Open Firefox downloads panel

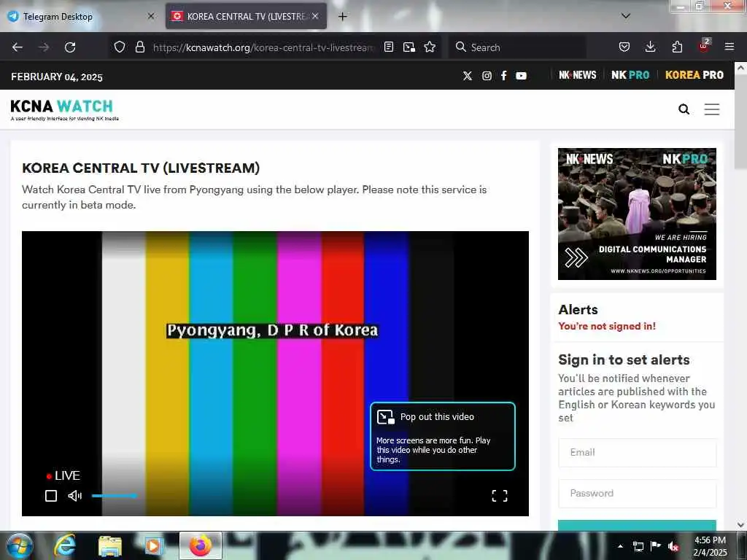click(650, 47)
